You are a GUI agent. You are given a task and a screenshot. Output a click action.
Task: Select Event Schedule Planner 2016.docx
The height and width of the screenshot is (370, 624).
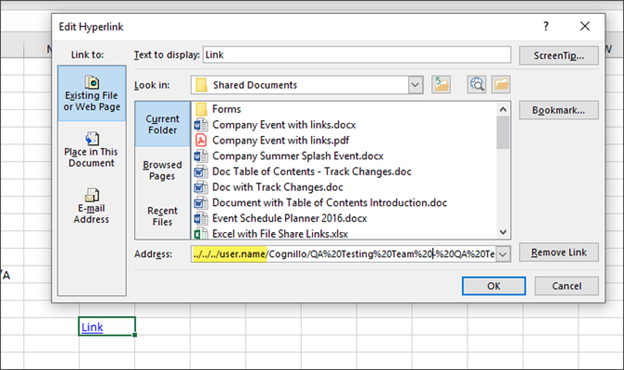(289, 218)
